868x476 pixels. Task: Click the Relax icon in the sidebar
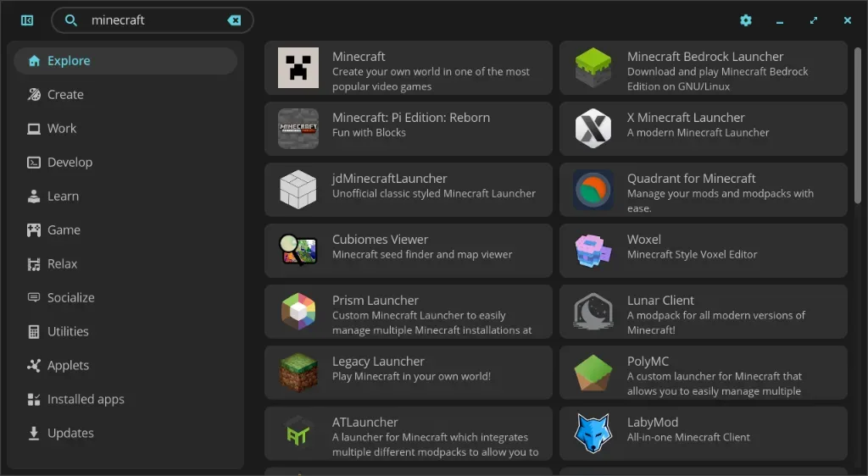(x=34, y=264)
